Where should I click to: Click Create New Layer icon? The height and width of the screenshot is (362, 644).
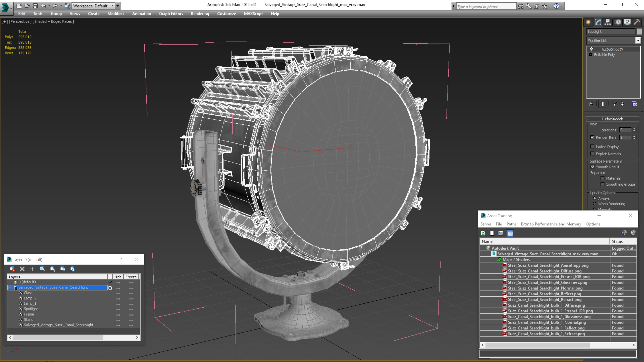pyautogui.click(x=12, y=269)
